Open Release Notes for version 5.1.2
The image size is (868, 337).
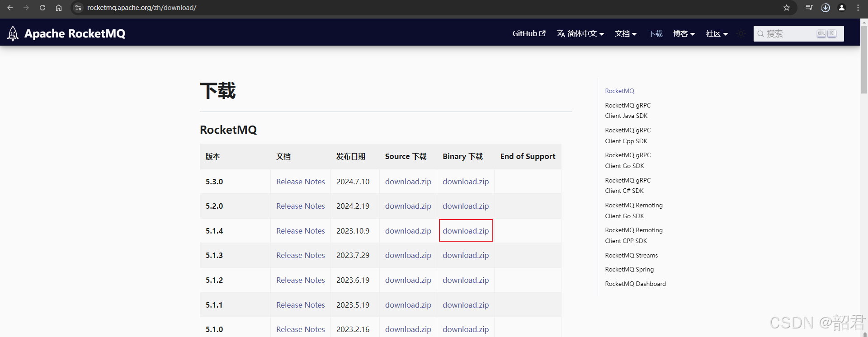(x=301, y=280)
